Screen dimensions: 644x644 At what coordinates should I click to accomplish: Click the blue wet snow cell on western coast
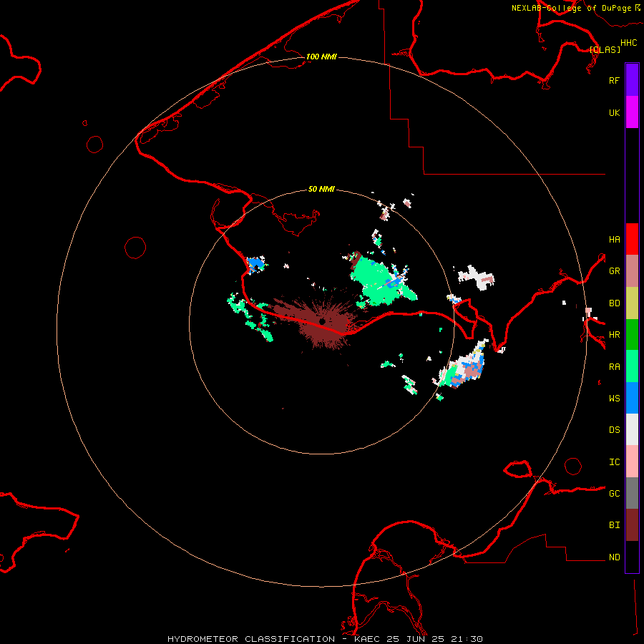coord(256,263)
